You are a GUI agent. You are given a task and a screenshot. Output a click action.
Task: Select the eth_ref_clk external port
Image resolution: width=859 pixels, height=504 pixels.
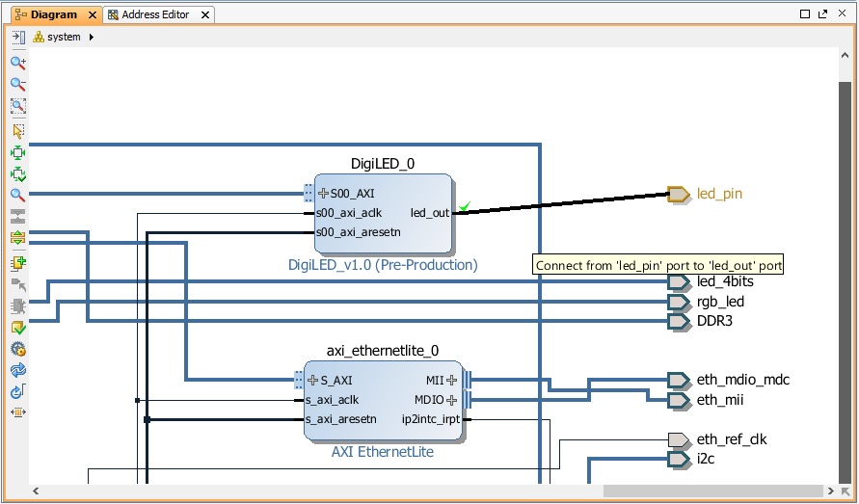pos(678,439)
